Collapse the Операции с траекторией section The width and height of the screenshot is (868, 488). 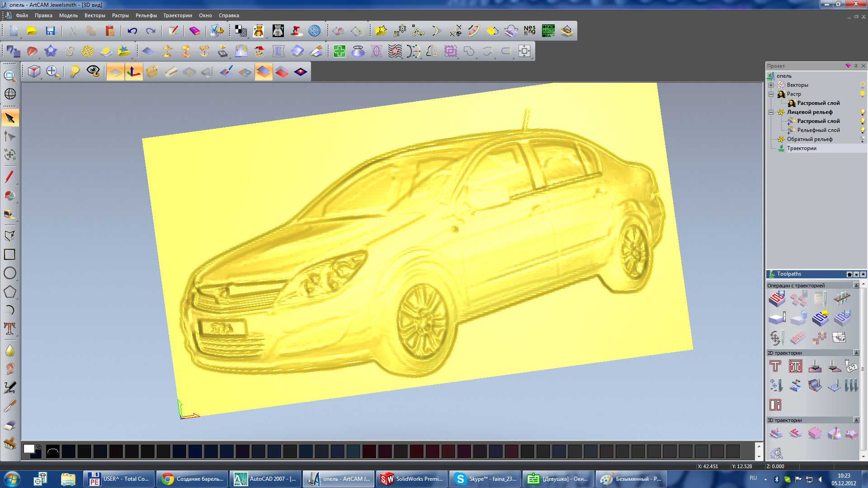(856, 285)
